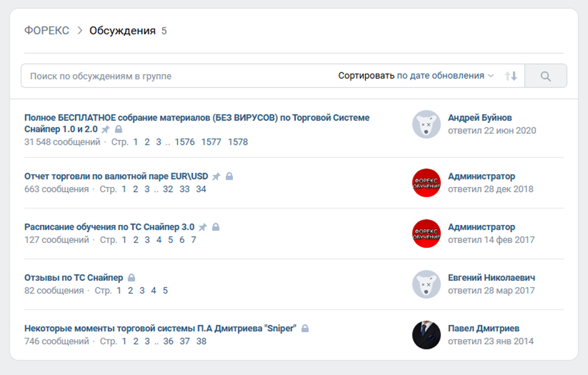This screenshot has width=588, height=375.
Task: Go to page 33 of the EUR\USD topic
Action: [185, 189]
